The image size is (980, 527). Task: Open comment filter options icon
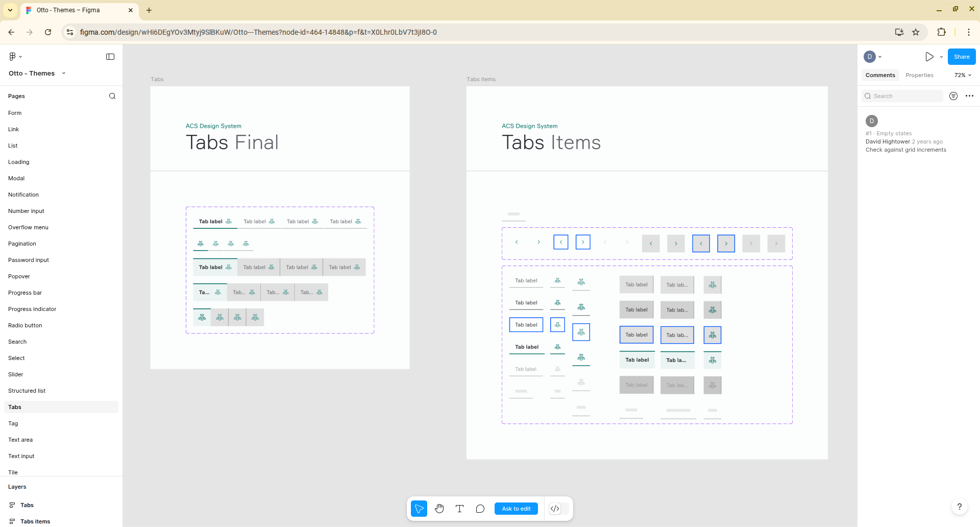[x=953, y=96]
